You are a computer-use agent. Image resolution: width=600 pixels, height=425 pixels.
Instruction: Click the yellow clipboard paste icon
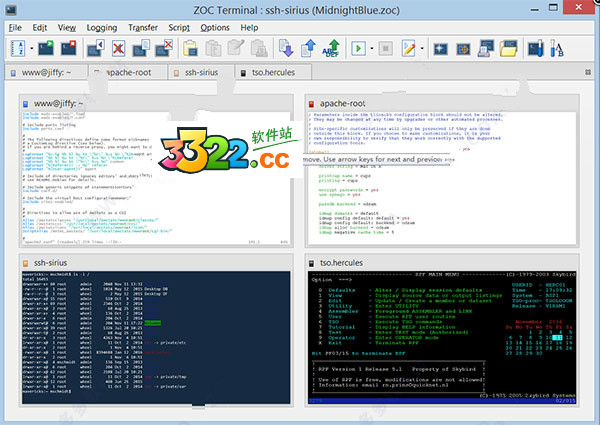[x=190, y=49]
